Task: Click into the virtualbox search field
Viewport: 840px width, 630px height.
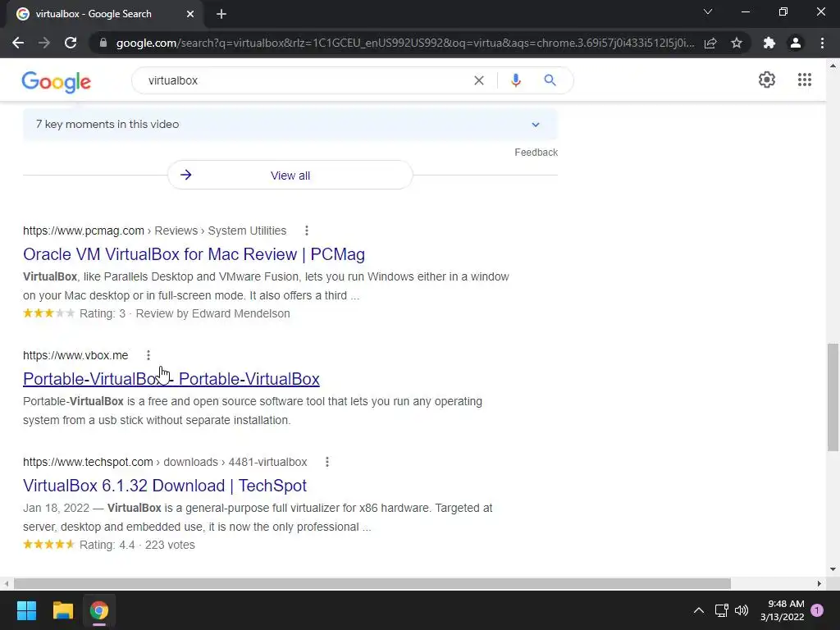Action: click(305, 80)
